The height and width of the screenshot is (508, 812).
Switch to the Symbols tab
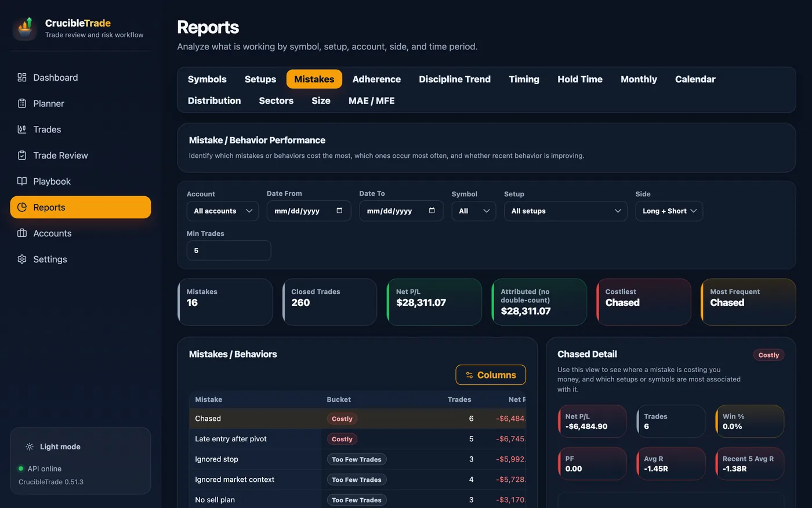pos(207,79)
